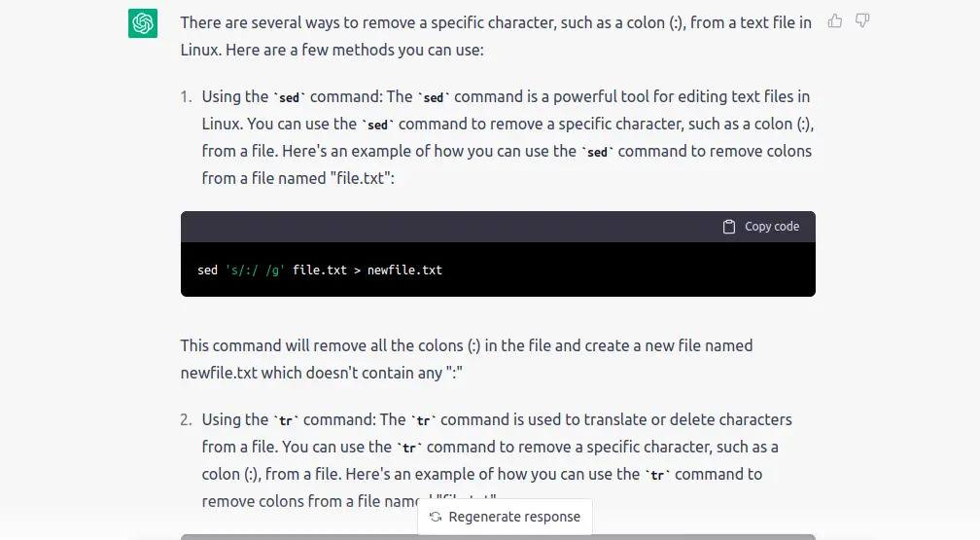
Task: Click the 'This command will remove all' paragraph
Action: [x=467, y=359]
